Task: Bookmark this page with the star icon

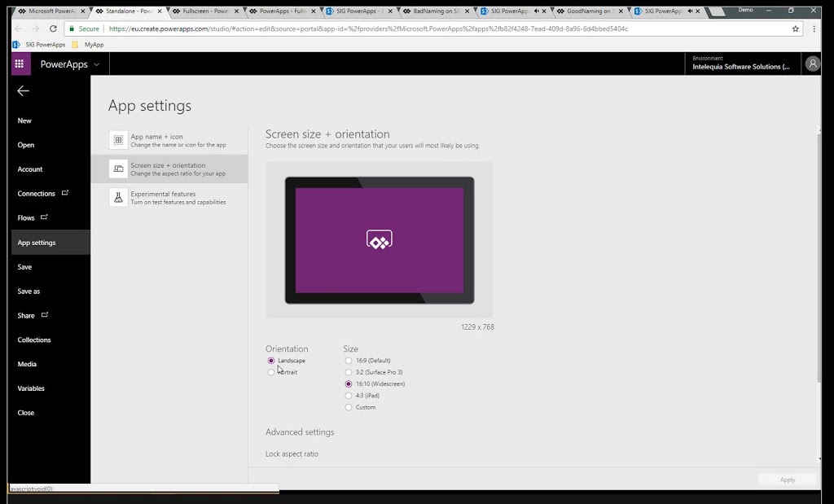Action: pyautogui.click(x=795, y=28)
